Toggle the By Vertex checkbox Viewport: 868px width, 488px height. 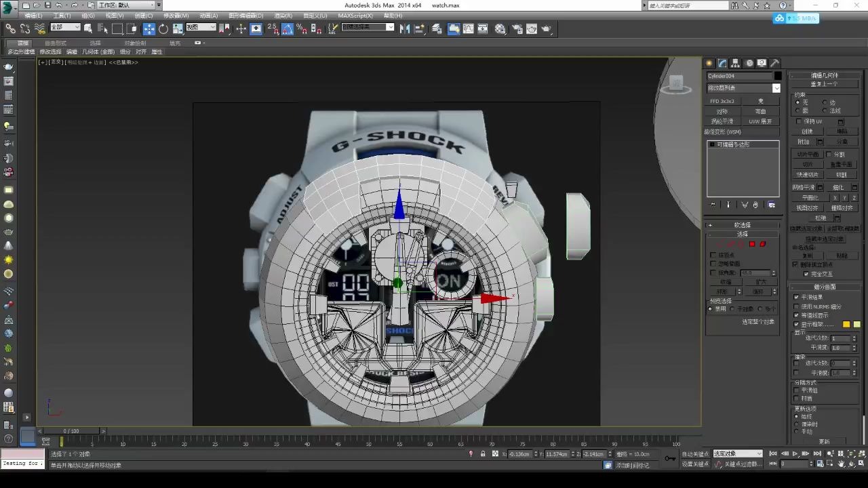713,256
